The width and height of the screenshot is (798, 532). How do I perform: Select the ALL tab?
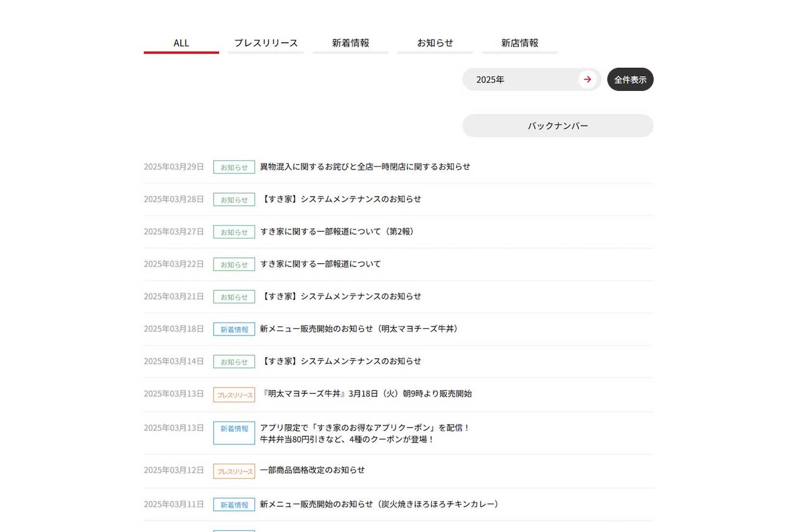(x=181, y=43)
